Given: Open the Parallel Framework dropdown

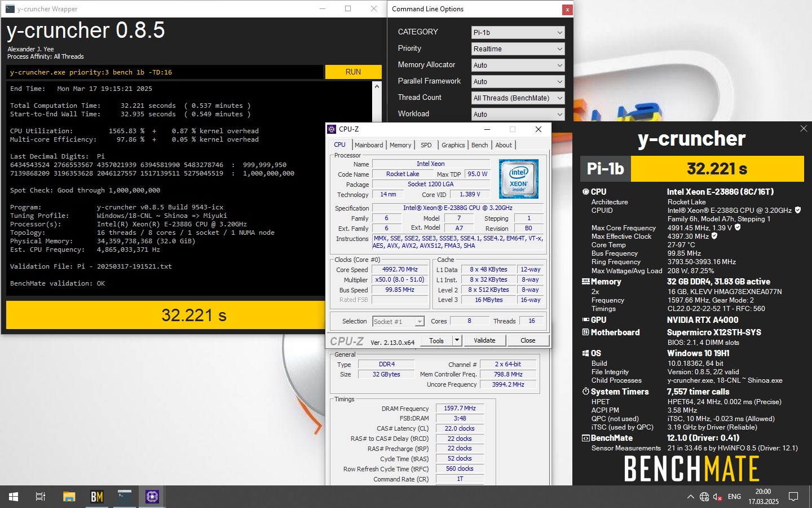Looking at the screenshot, I should coord(518,82).
